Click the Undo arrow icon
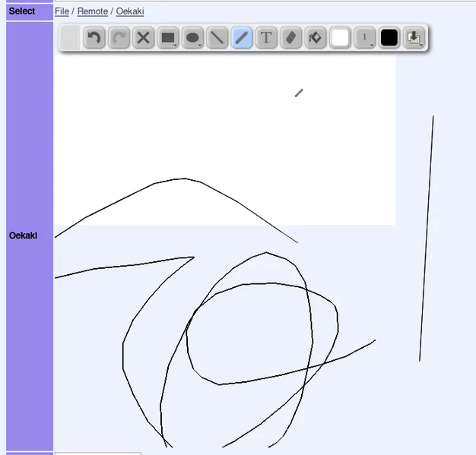 click(94, 38)
